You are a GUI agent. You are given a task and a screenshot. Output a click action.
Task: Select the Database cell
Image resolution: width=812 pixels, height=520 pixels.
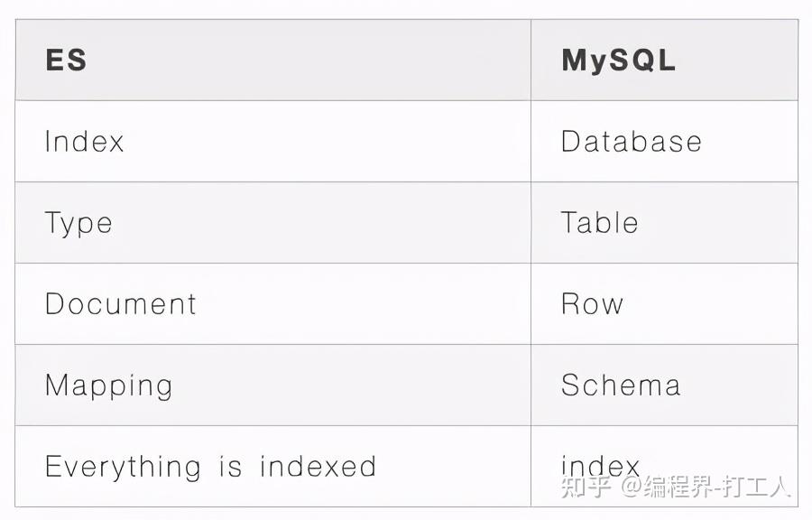[x=631, y=142]
